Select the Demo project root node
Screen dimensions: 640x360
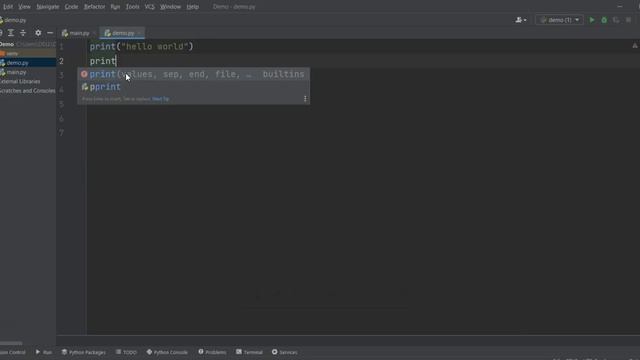point(7,44)
